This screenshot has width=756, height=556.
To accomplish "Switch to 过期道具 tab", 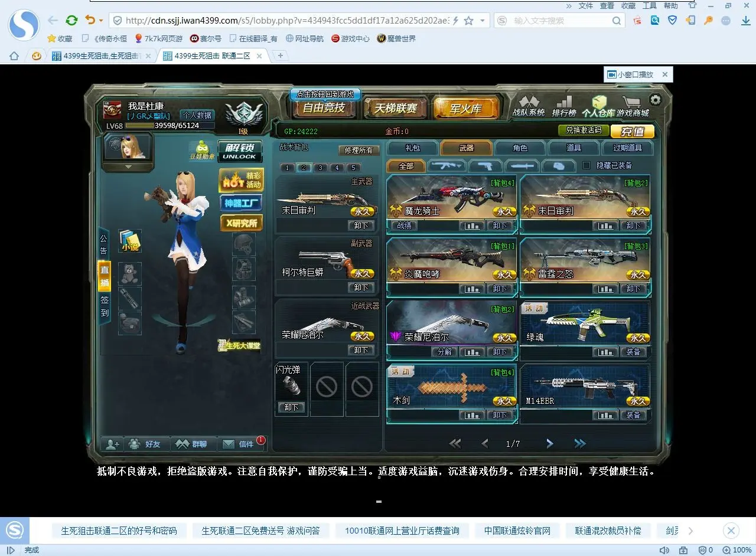I will [627, 148].
